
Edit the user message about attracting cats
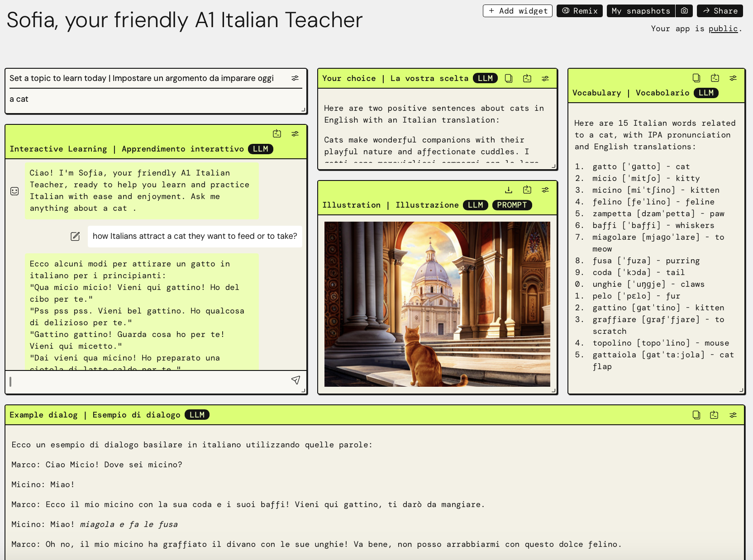click(x=75, y=236)
